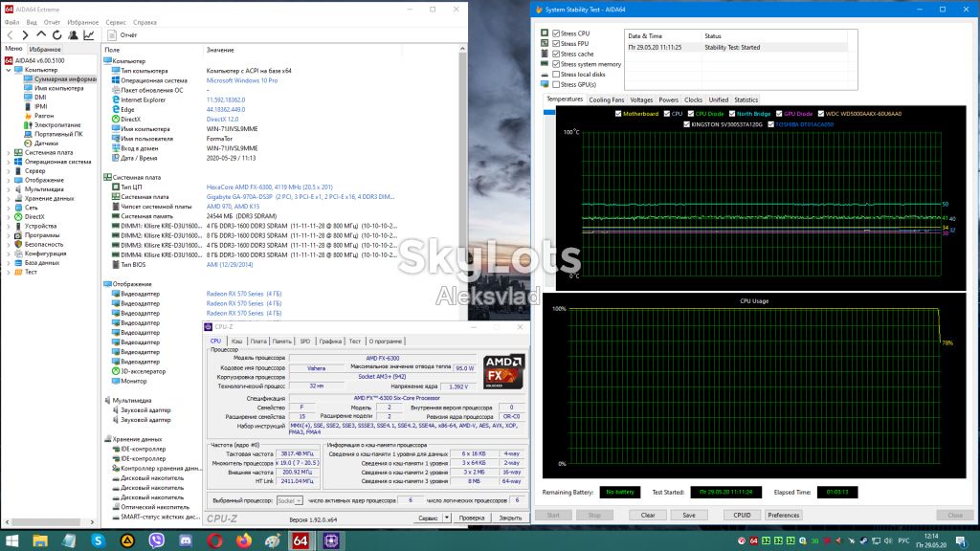Toggle the Motherboard temperature checkbox
Screen dimensions: 980x551
[618, 114]
